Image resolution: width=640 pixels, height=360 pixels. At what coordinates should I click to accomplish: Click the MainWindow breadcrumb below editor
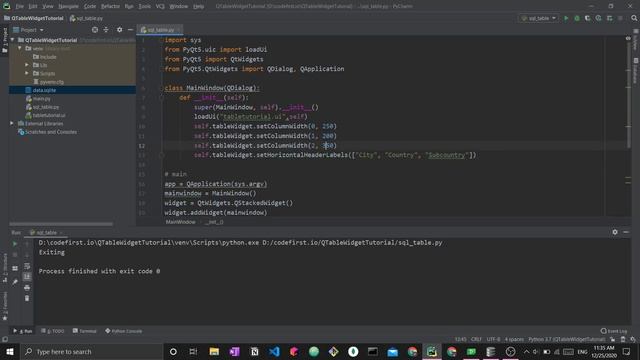[x=180, y=222]
